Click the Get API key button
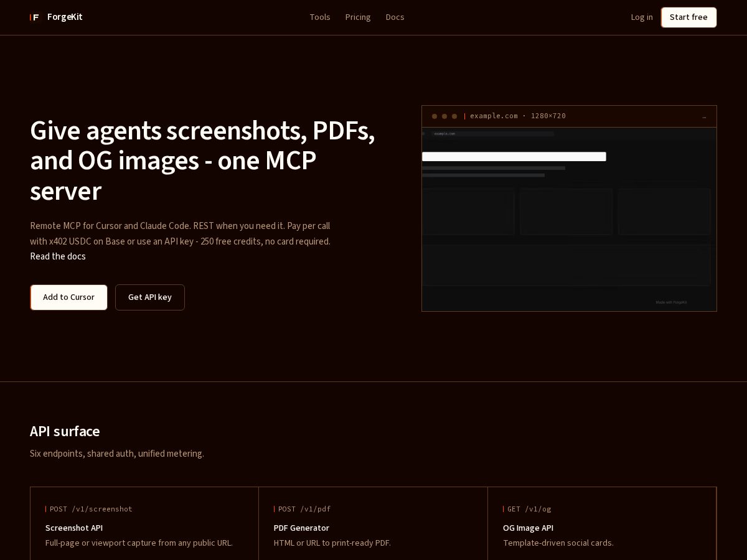The height and width of the screenshot is (560, 747). [150, 297]
